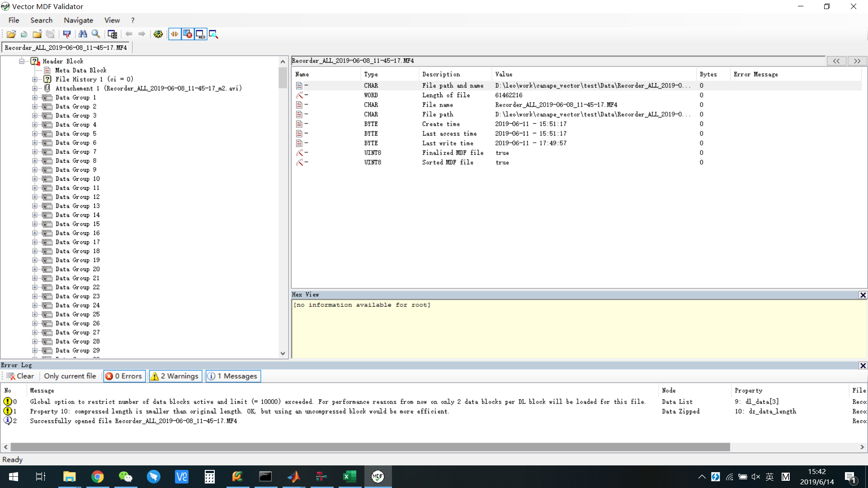Image resolution: width=868 pixels, height=488 pixels.
Task: Open an MDF file from disk
Action: click(11, 34)
